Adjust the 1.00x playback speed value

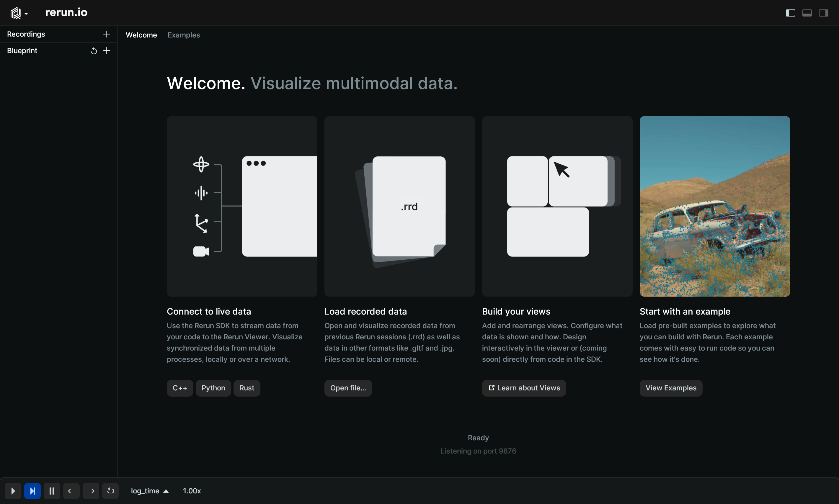(192, 491)
